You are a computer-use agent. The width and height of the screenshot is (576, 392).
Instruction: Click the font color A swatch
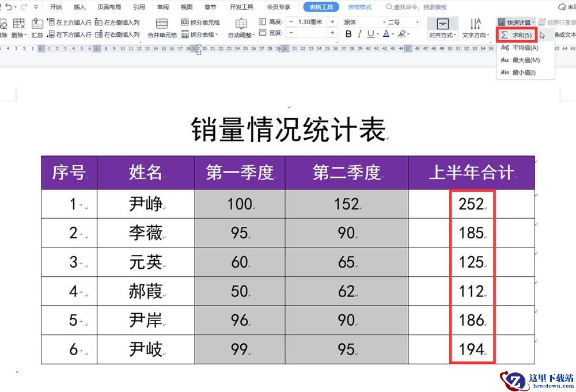[x=386, y=35]
